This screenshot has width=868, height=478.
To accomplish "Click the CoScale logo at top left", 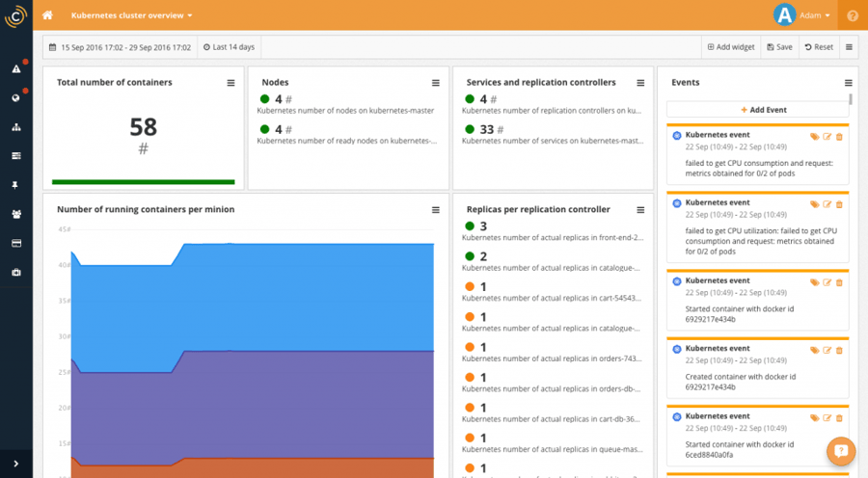I will pyautogui.click(x=16, y=16).
